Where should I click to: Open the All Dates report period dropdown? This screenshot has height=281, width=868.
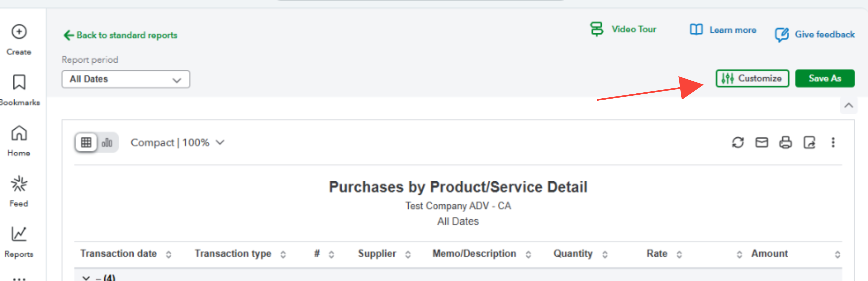[x=126, y=79]
